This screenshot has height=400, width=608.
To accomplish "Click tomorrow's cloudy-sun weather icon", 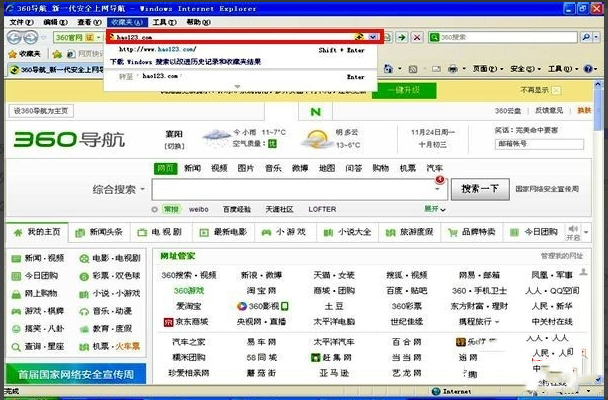I will tap(317, 139).
